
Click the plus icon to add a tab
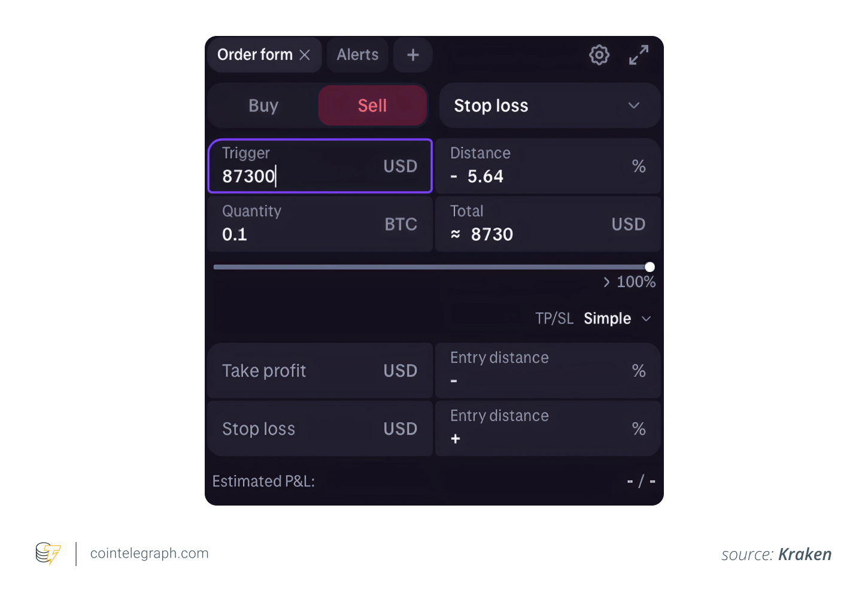click(412, 55)
